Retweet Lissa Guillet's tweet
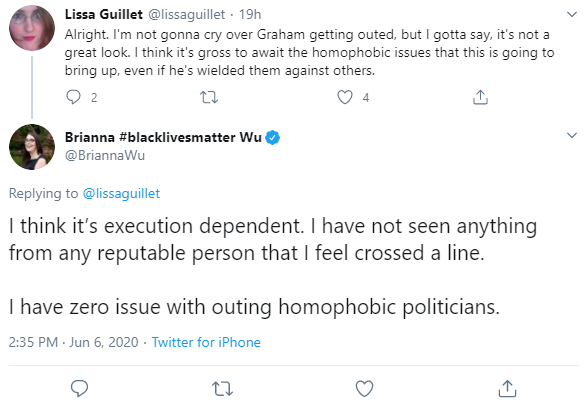 click(209, 97)
